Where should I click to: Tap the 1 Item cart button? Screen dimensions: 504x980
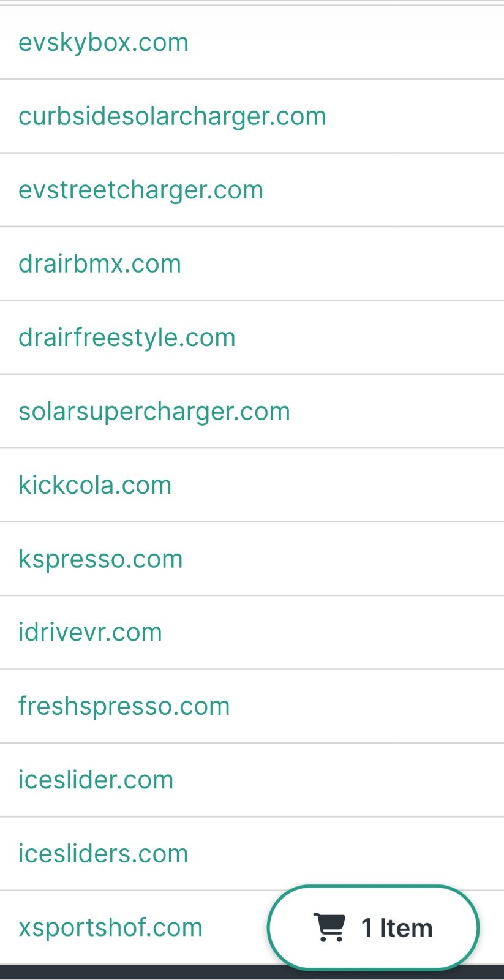click(373, 927)
